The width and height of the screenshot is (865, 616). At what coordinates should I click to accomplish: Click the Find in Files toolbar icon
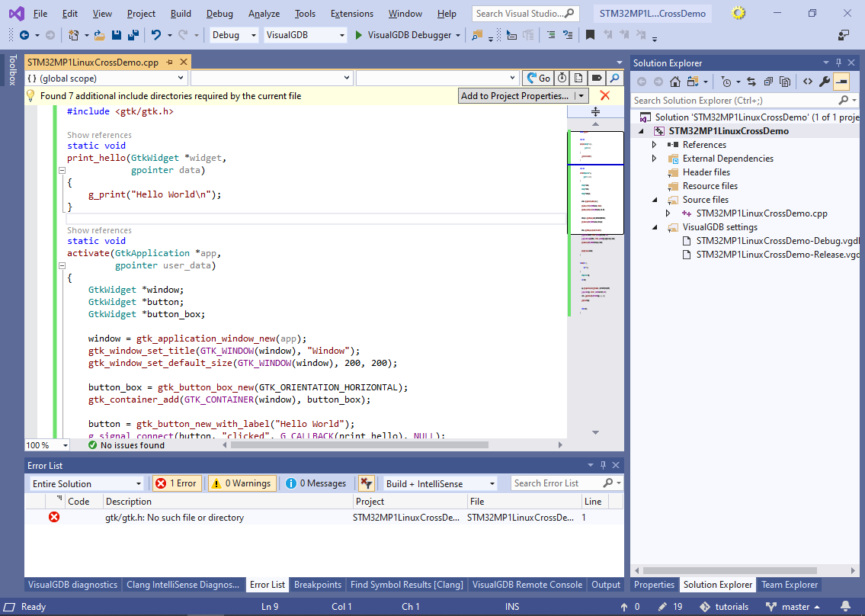(x=476, y=35)
